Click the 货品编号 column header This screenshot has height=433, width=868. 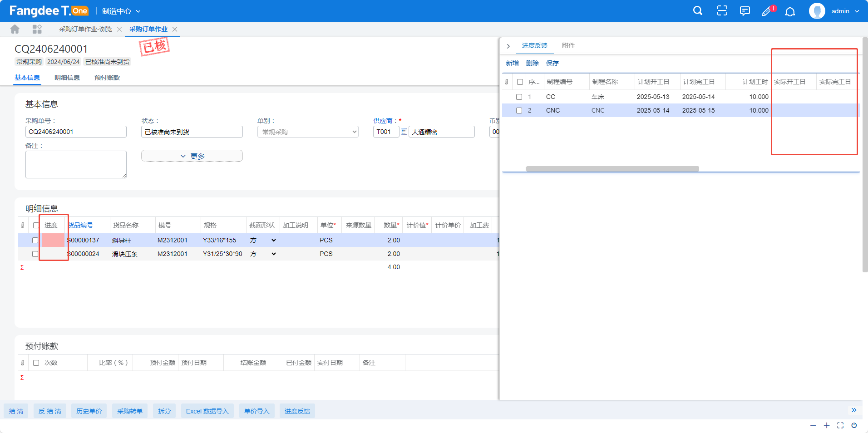[81, 225]
